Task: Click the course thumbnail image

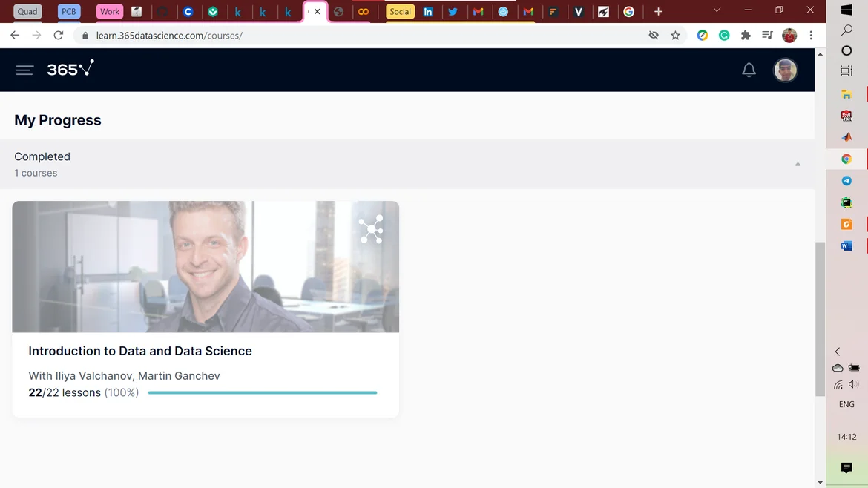Action: click(206, 267)
